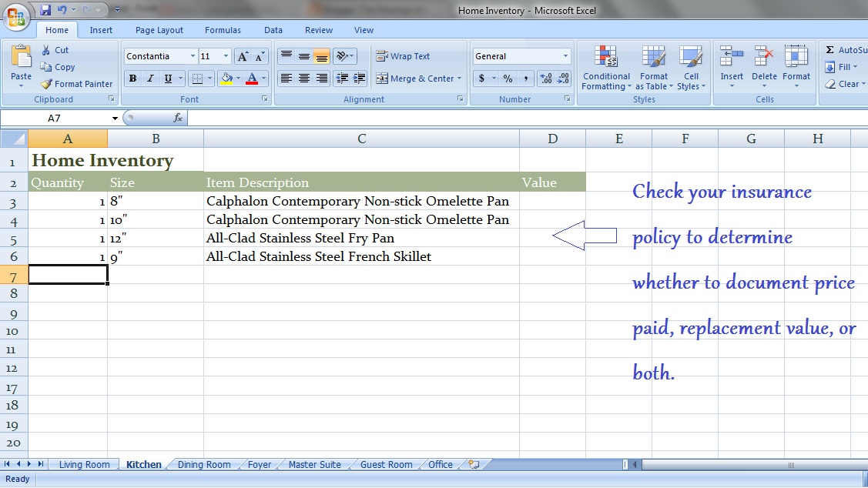Open the number format General dropdown
This screenshot has width=868, height=488.
(565, 56)
